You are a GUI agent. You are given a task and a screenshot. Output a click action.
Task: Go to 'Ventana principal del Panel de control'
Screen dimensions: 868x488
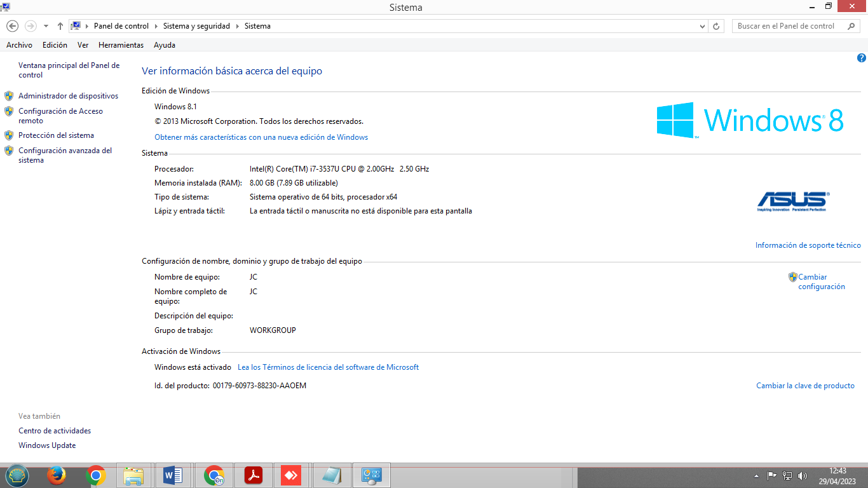[x=69, y=70]
